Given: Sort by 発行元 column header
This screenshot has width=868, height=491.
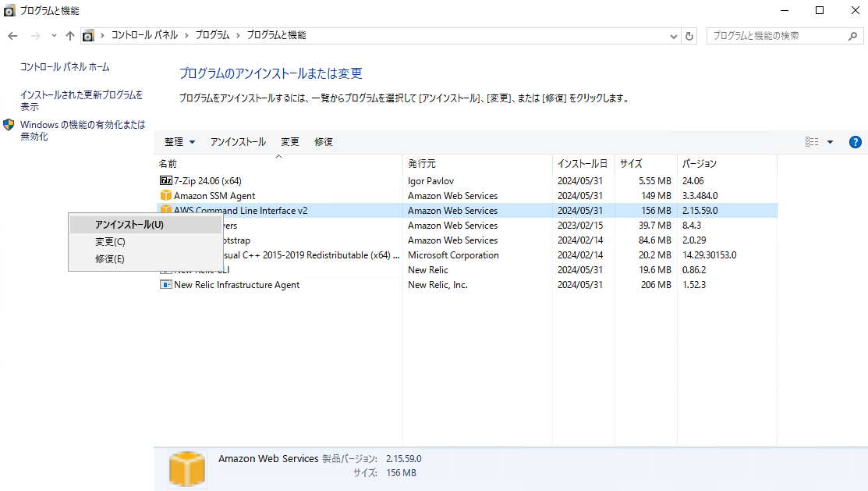Looking at the screenshot, I should 478,163.
